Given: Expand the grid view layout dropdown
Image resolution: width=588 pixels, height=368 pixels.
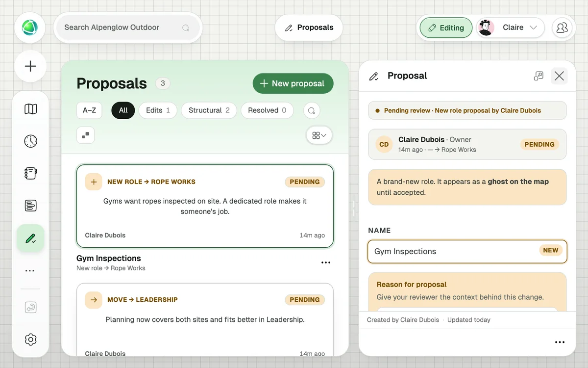Looking at the screenshot, I should [x=319, y=135].
